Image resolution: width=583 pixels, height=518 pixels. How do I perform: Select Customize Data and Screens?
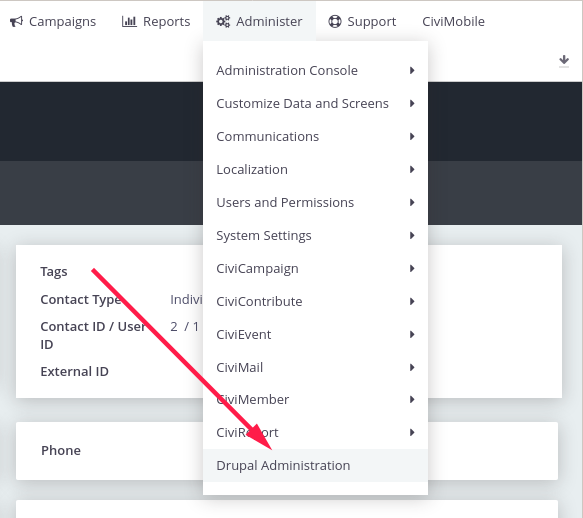coord(315,103)
